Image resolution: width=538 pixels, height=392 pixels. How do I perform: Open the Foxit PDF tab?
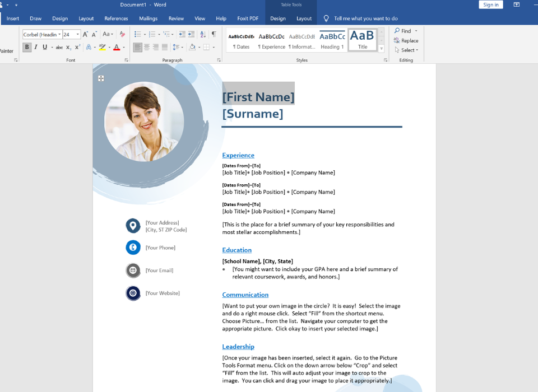click(248, 18)
